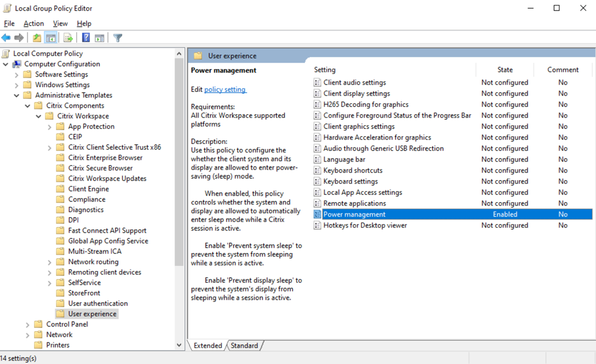Switch to the Extended tab
596x364 pixels.
[208, 345]
